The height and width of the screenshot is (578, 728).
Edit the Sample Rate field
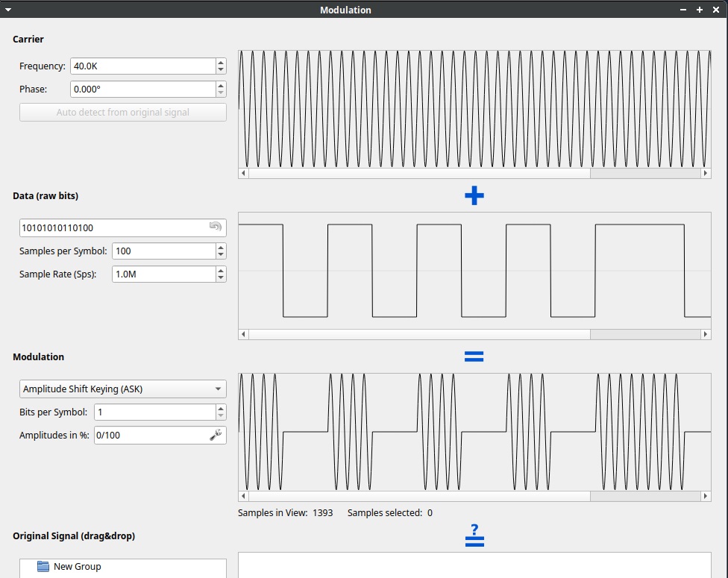[x=164, y=274]
